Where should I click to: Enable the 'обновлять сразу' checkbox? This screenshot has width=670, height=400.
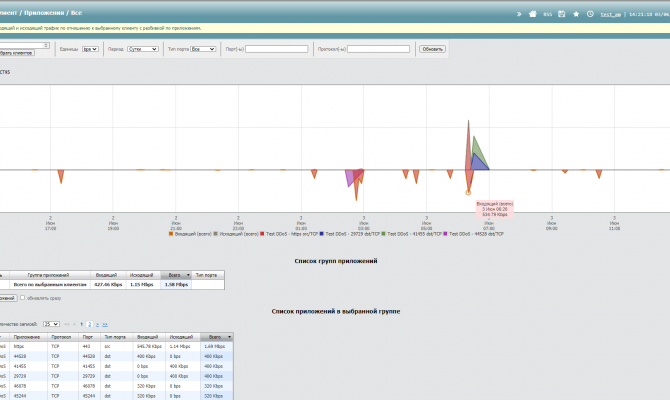(x=23, y=298)
